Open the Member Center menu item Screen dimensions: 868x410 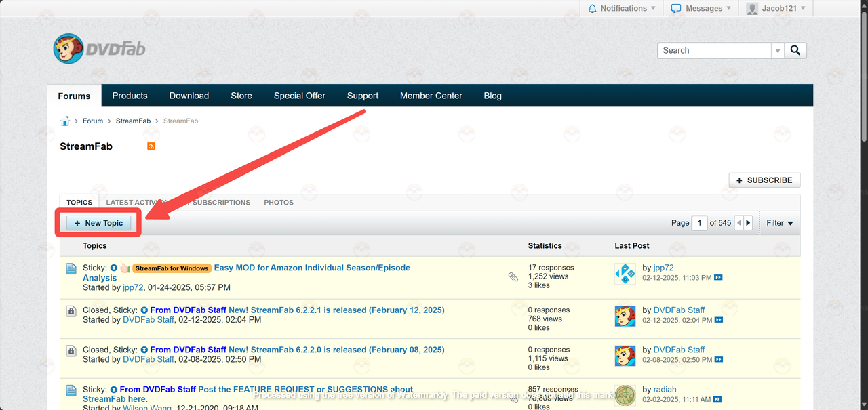(431, 96)
